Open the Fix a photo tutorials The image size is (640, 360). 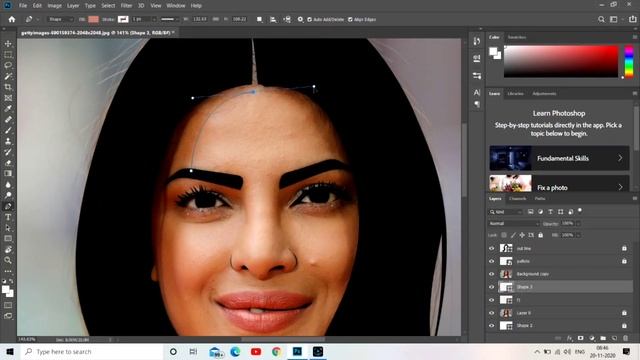coord(559,184)
